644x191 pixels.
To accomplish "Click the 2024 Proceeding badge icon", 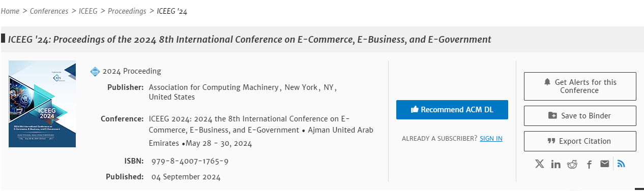I will click(x=95, y=72).
